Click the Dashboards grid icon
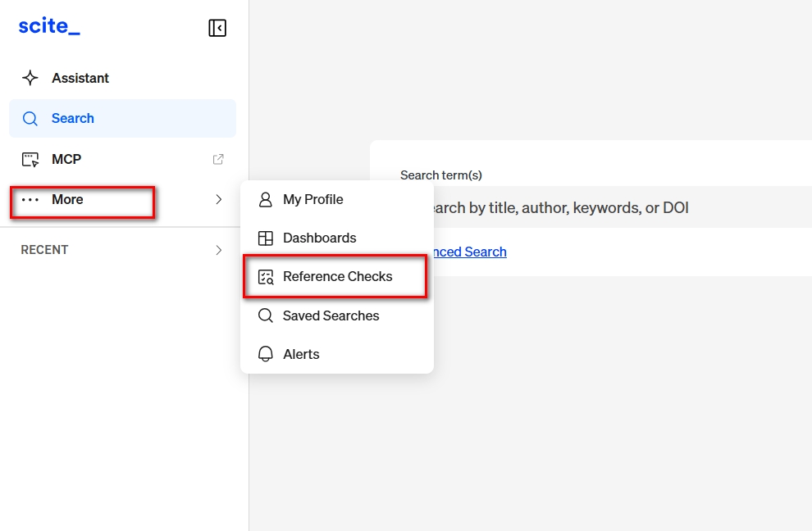 [265, 238]
